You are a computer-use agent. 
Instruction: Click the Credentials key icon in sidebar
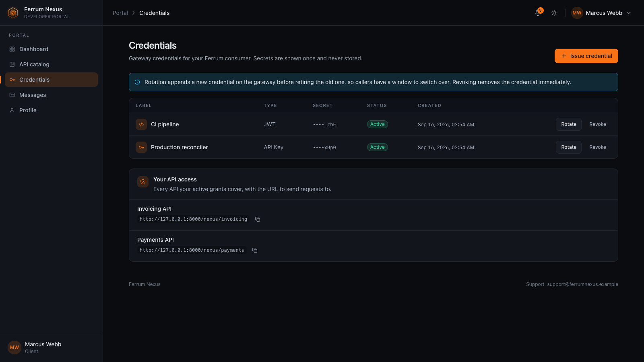(x=12, y=80)
